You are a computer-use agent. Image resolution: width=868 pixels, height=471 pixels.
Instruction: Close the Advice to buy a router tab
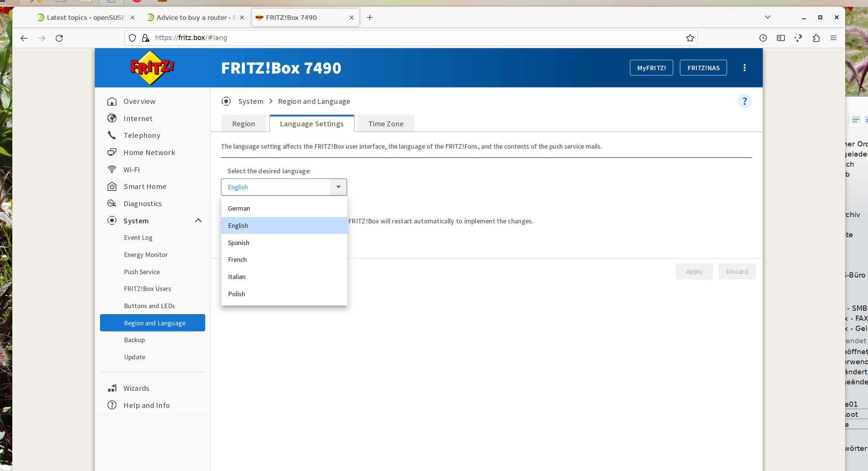pyautogui.click(x=242, y=18)
